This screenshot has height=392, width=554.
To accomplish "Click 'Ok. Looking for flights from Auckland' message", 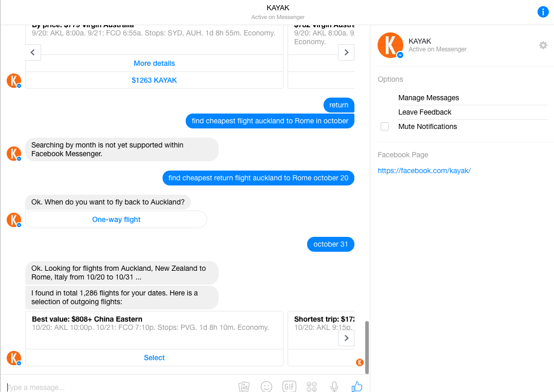I will [122, 273].
